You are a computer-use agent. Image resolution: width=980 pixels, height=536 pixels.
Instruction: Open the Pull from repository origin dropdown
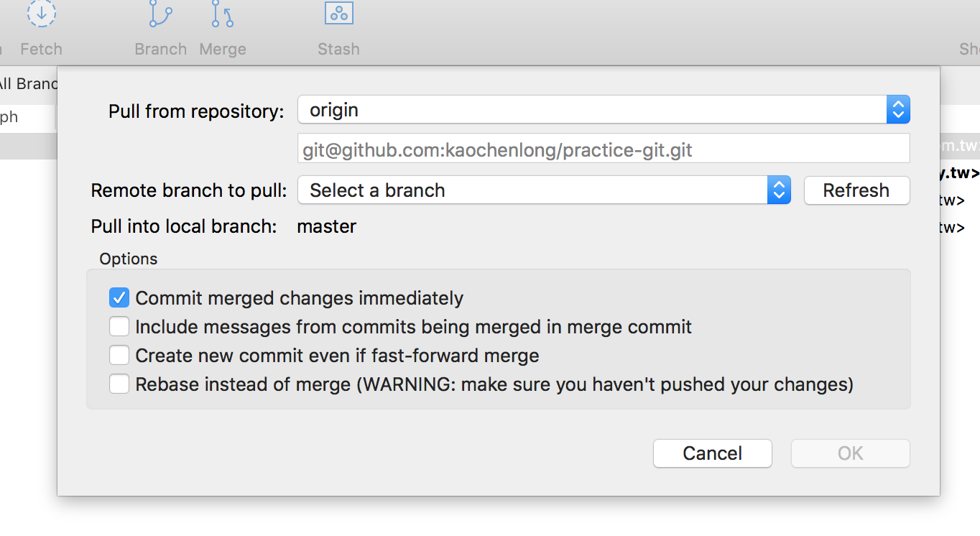click(604, 110)
